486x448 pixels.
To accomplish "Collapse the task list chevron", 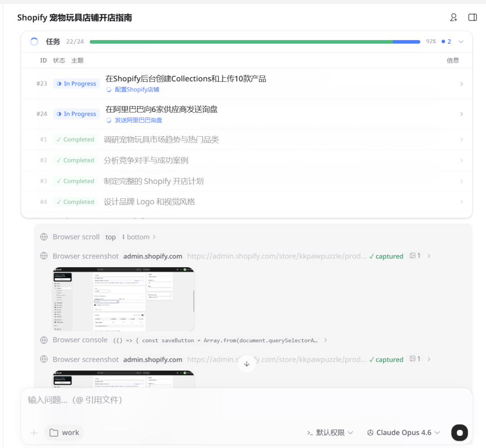I will 461,41.
